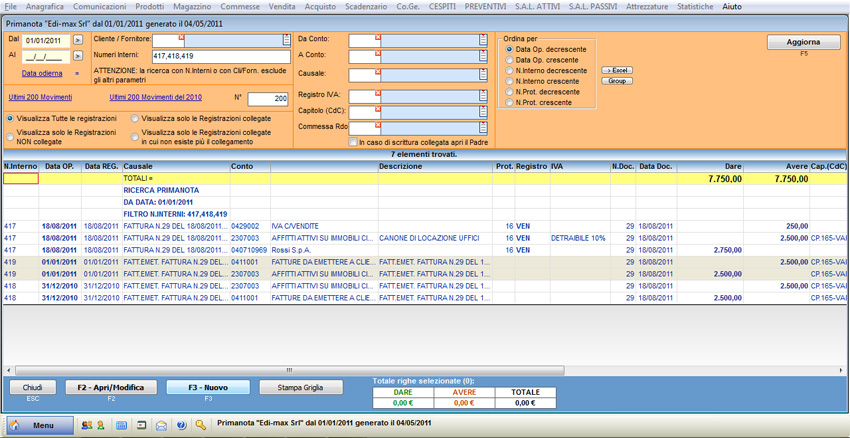
Task: Open the Scadenzario menu
Action: pos(366,7)
